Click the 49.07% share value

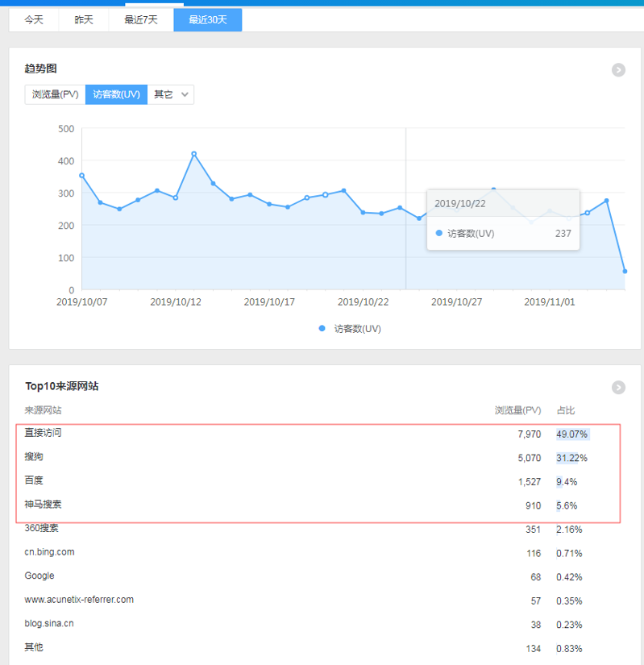click(x=572, y=434)
